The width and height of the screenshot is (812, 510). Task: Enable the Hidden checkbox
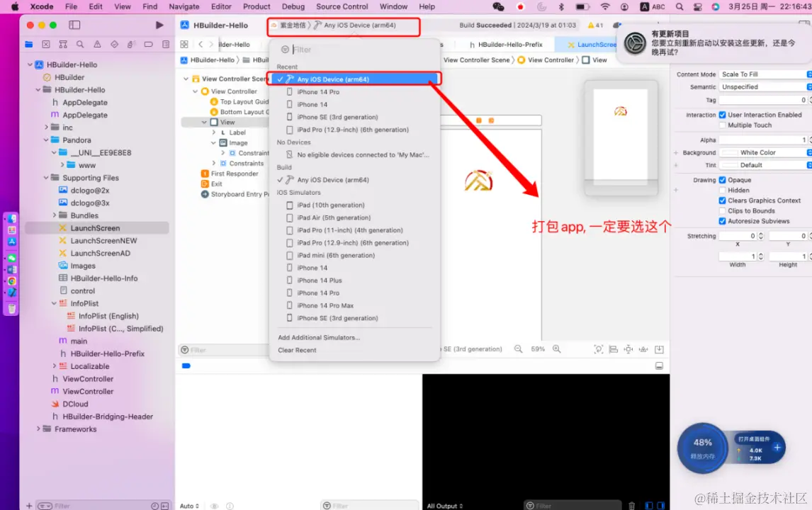(x=723, y=191)
